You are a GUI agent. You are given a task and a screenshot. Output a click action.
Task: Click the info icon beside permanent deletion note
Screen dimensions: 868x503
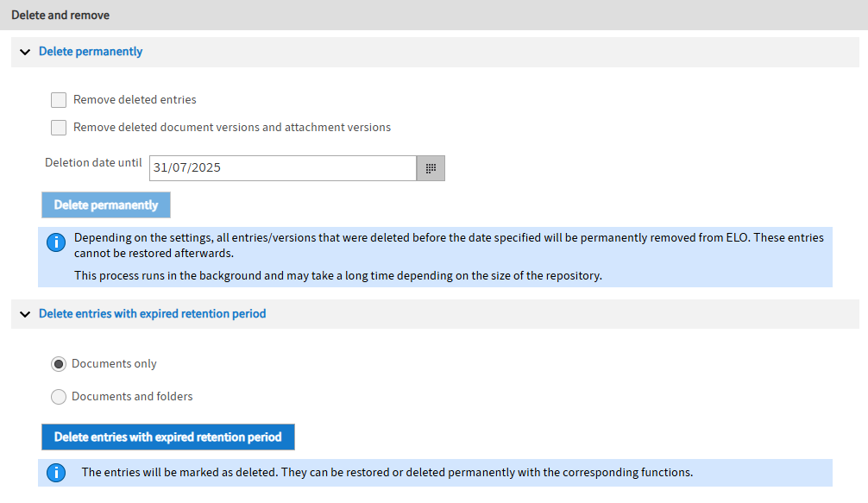coord(56,242)
